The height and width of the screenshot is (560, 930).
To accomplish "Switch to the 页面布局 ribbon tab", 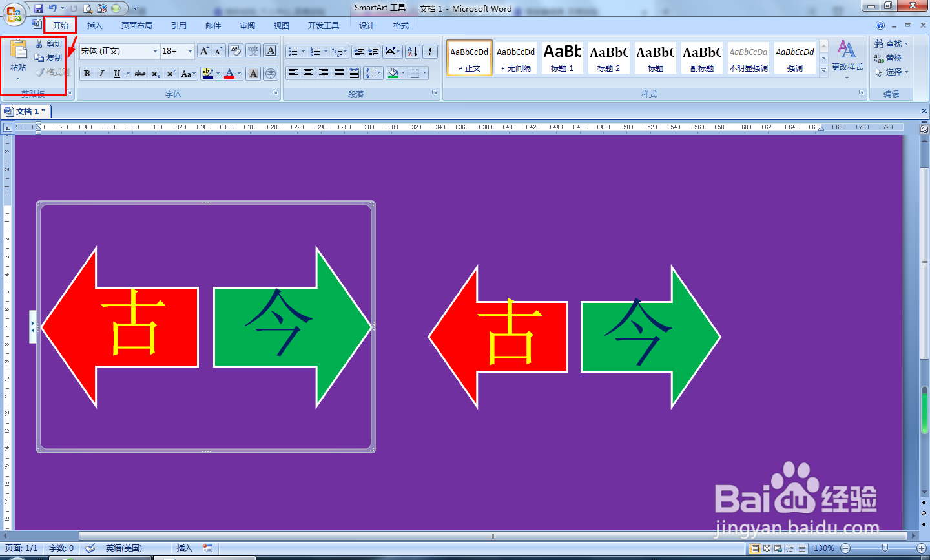I will [137, 26].
